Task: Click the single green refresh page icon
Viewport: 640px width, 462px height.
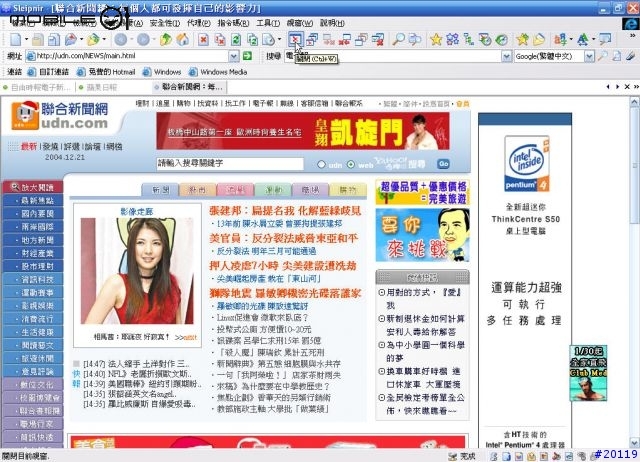Action: (x=236, y=40)
